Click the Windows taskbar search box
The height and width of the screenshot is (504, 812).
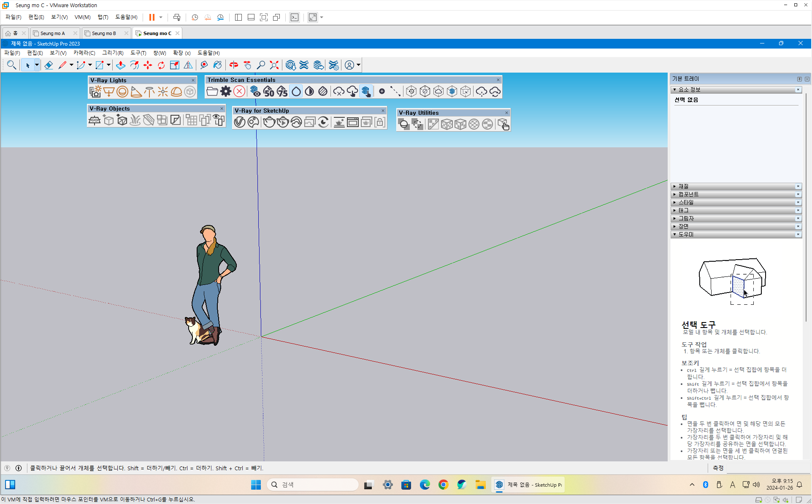(x=312, y=485)
